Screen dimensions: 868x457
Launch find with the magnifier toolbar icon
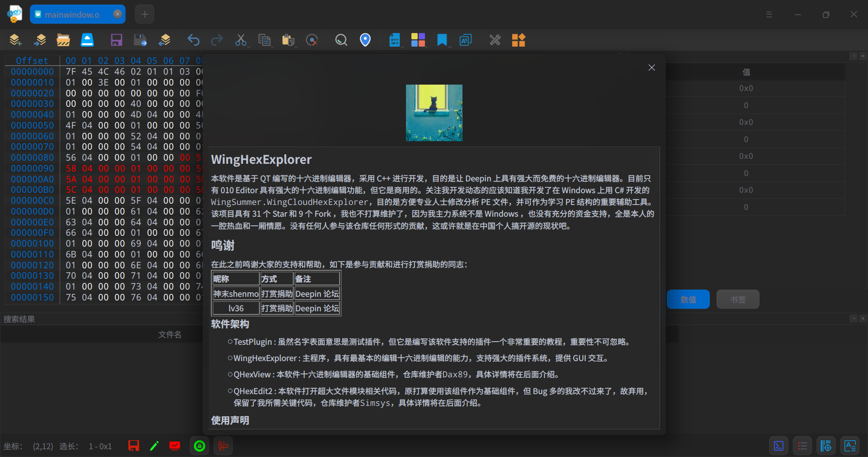[340, 40]
